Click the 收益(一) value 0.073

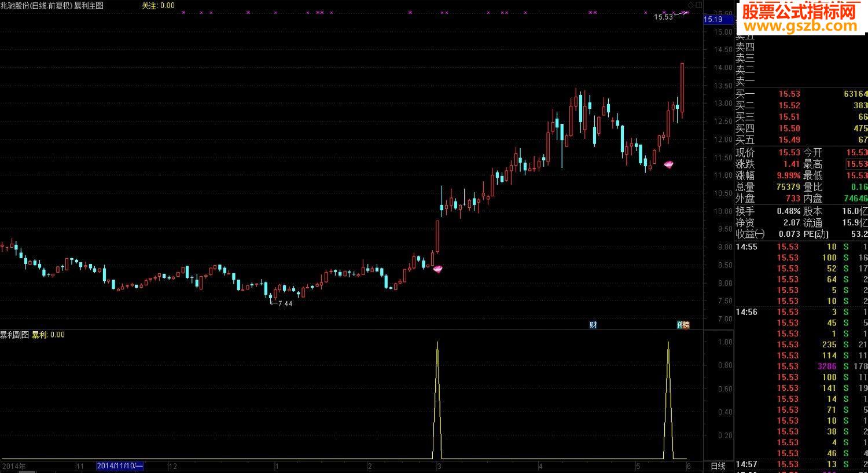[790, 234]
